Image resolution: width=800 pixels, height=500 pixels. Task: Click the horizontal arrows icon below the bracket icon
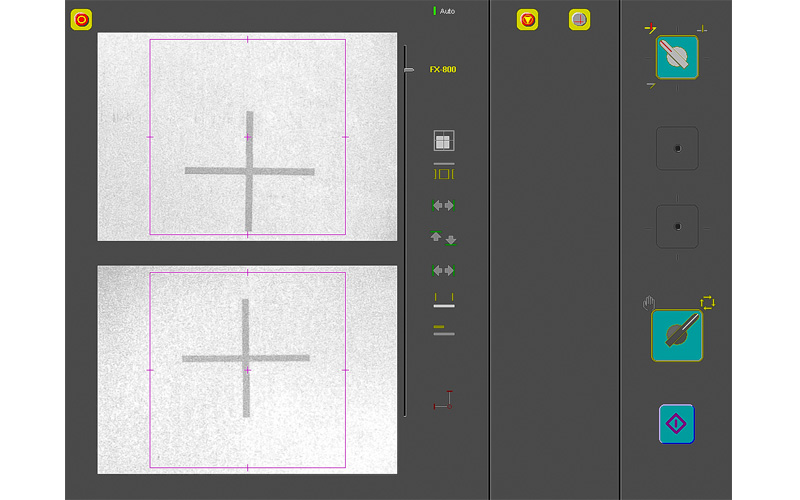443,205
